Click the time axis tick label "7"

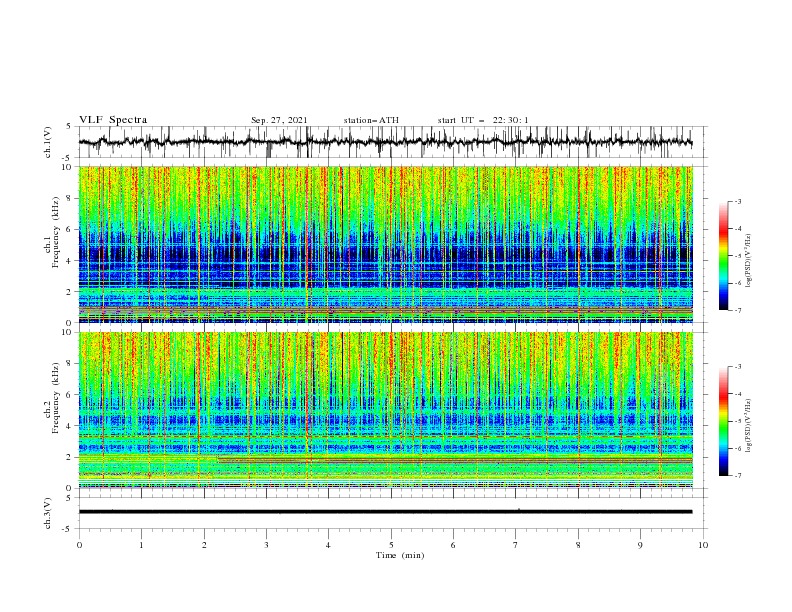point(516,545)
